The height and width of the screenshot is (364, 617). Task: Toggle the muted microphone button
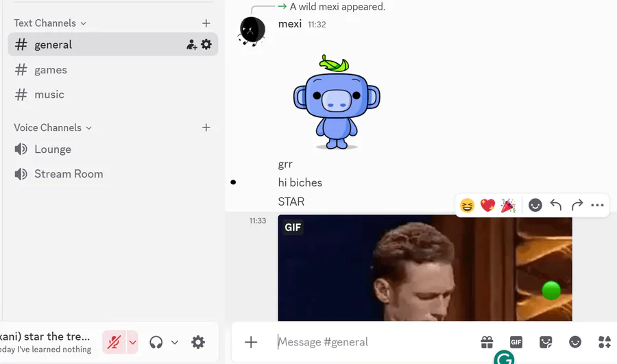click(x=114, y=342)
